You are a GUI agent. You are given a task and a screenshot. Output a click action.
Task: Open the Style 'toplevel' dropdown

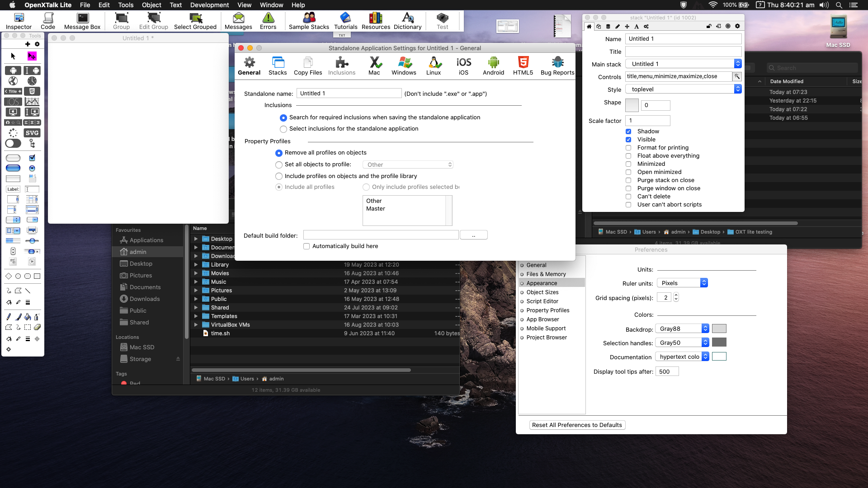684,89
